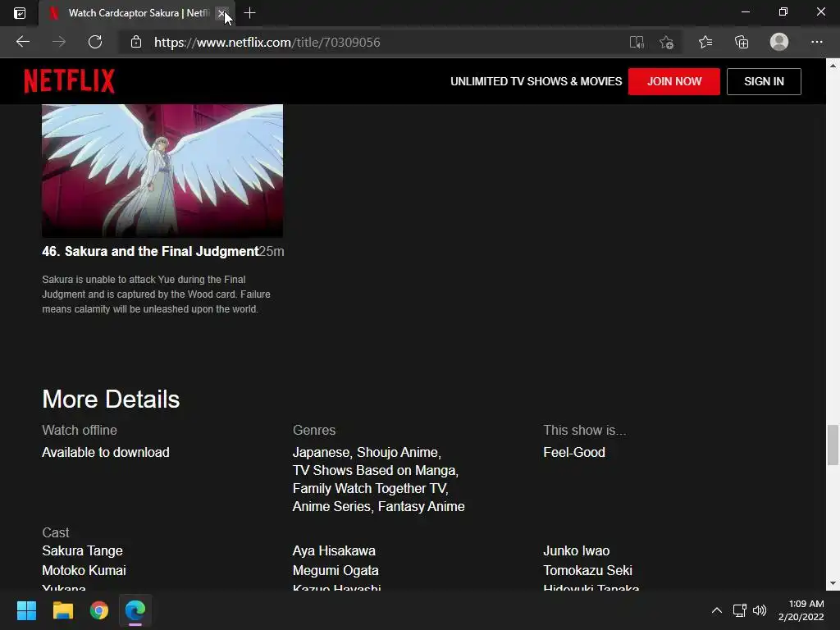Click the SIGN IN button
Image resolution: width=840 pixels, height=630 pixels.
[764, 81]
